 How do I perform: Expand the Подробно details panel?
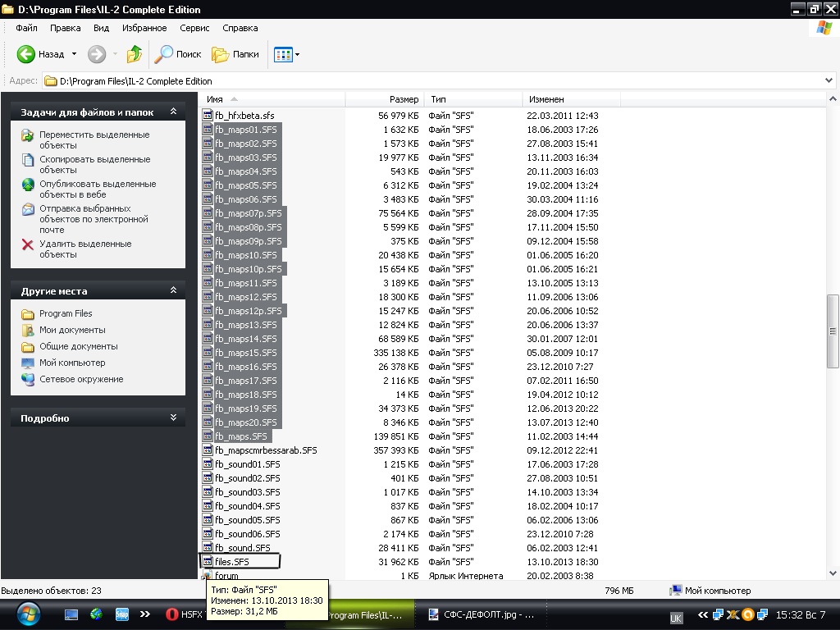173,418
